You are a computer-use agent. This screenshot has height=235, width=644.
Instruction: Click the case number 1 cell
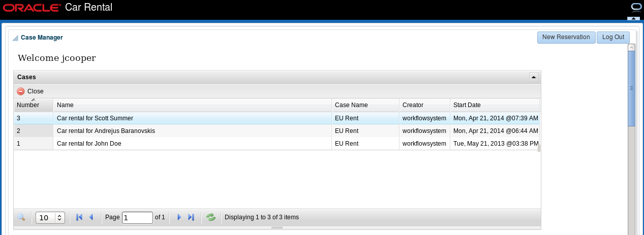[x=34, y=144]
